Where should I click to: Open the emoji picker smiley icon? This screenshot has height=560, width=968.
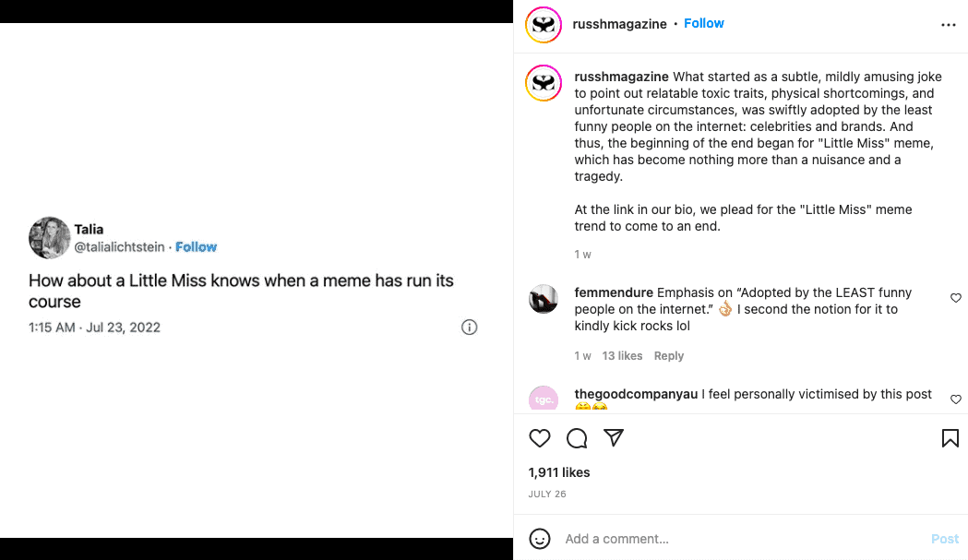point(540,539)
